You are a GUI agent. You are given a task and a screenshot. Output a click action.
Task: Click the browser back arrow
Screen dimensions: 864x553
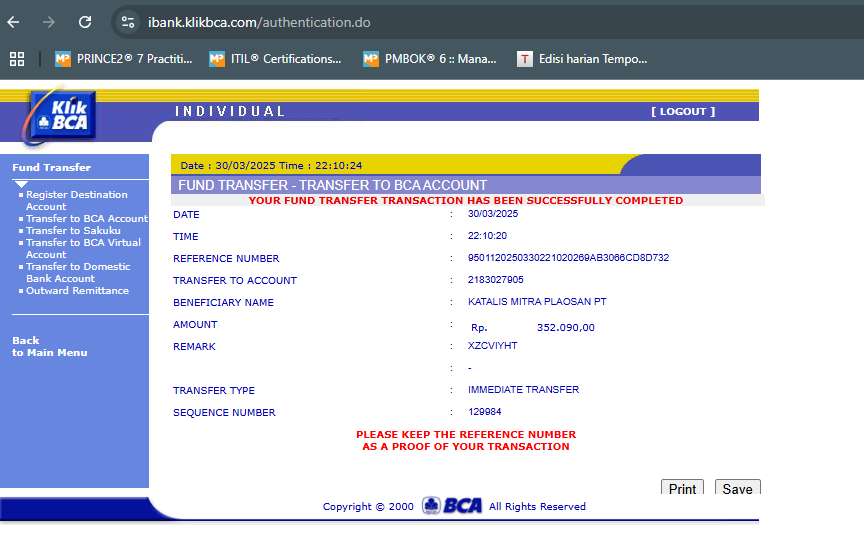[13, 22]
